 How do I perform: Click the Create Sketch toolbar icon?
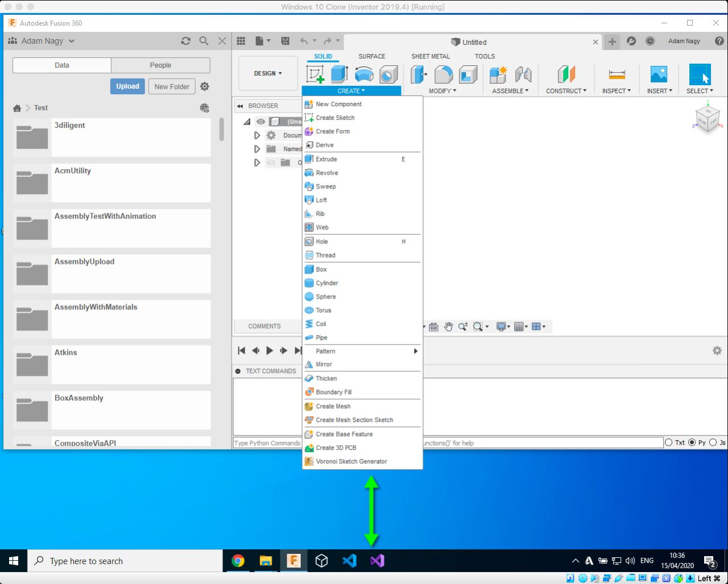coord(315,74)
